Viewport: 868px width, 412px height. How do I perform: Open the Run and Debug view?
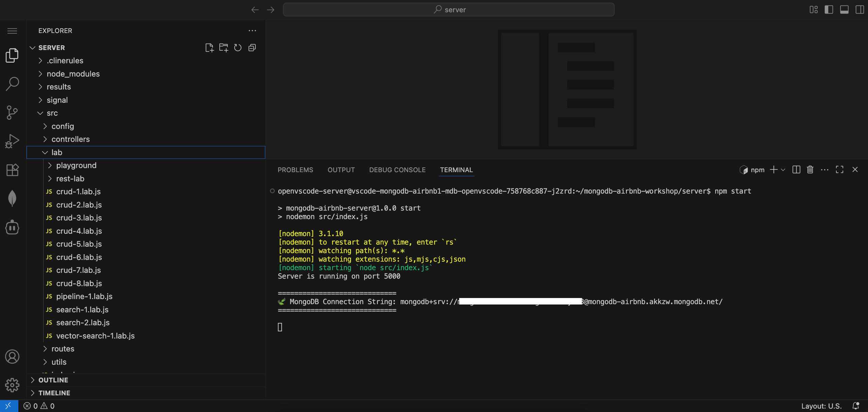(x=12, y=141)
